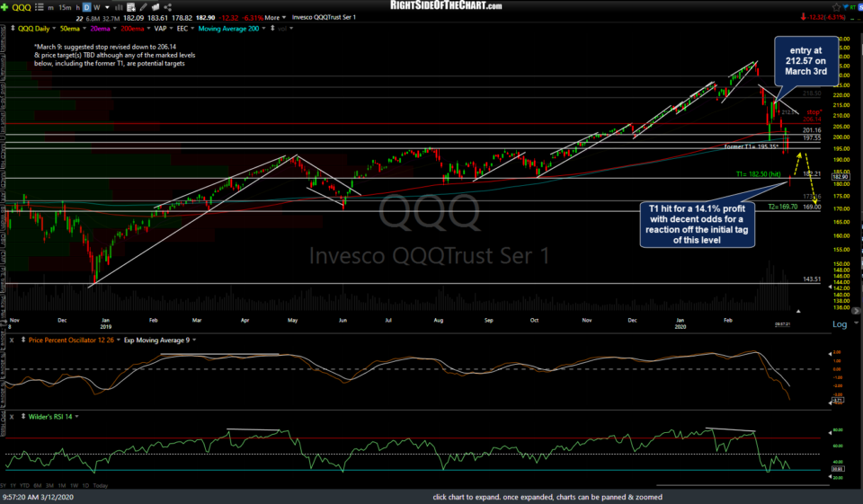Set range to 3M
This screenshot has height=504, width=863.
click(49, 486)
